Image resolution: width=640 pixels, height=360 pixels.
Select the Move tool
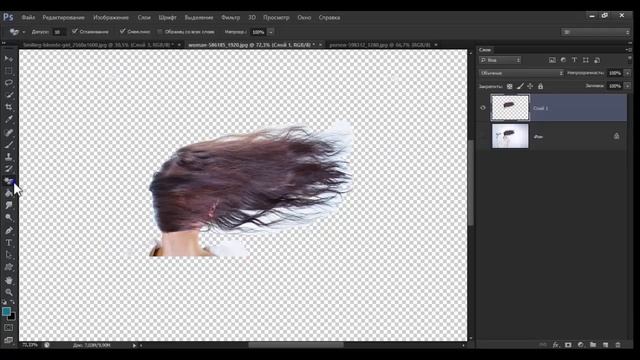[9, 59]
